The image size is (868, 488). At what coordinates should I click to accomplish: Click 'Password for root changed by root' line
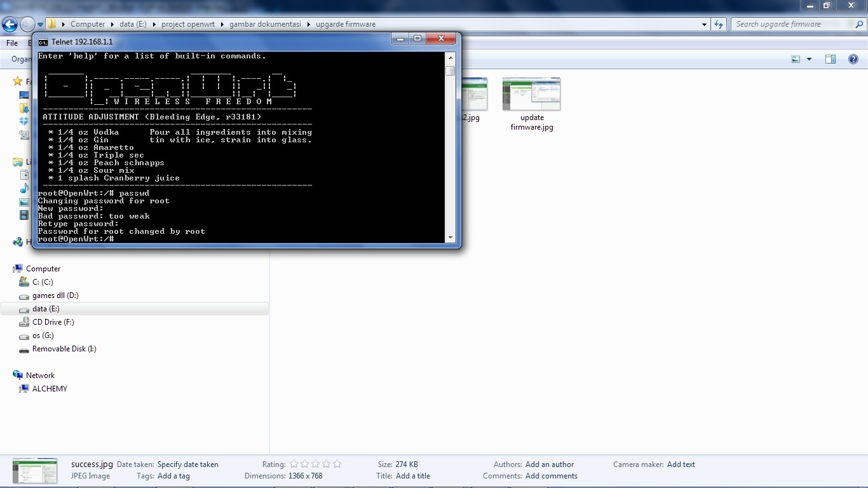click(x=121, y=231)
